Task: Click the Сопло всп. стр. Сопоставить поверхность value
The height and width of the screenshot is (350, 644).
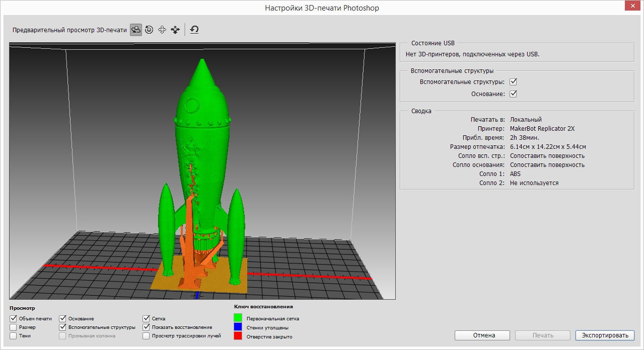Action: tap(547, 156)
